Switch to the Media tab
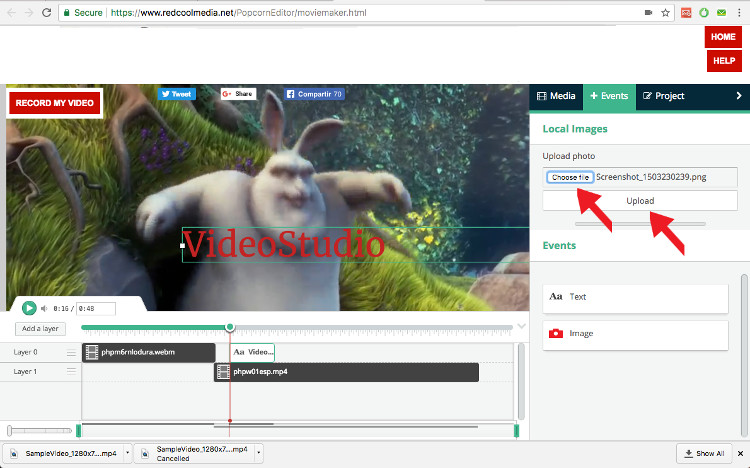This screenshot has height=468, width=750. pyautogui.click(x=556, y=96)
